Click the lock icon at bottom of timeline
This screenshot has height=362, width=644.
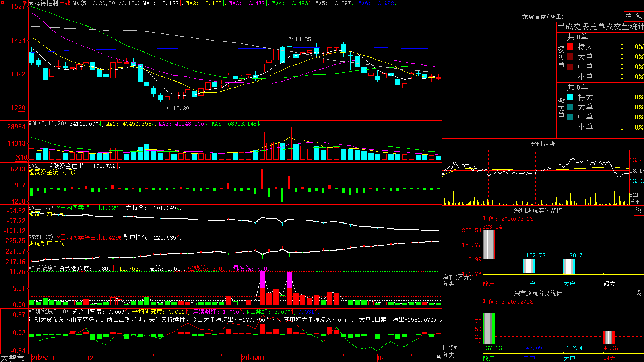[439, 357]
